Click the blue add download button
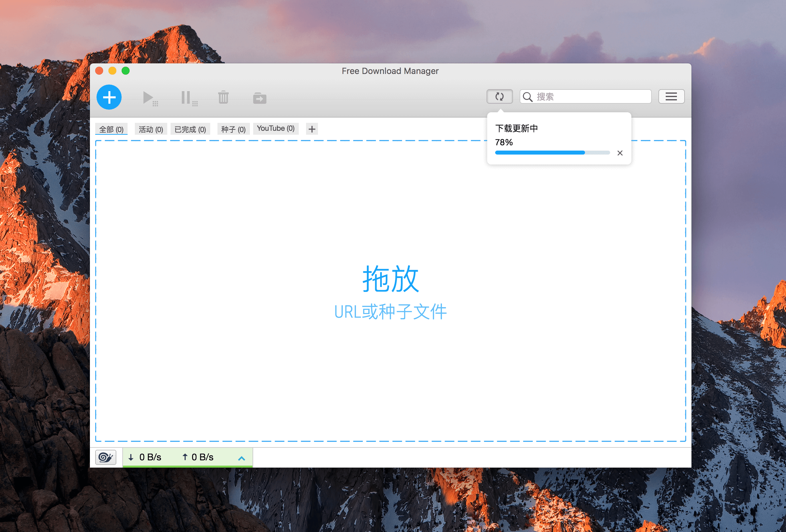This screenshot has height=532, width=786. pos(109,97)
